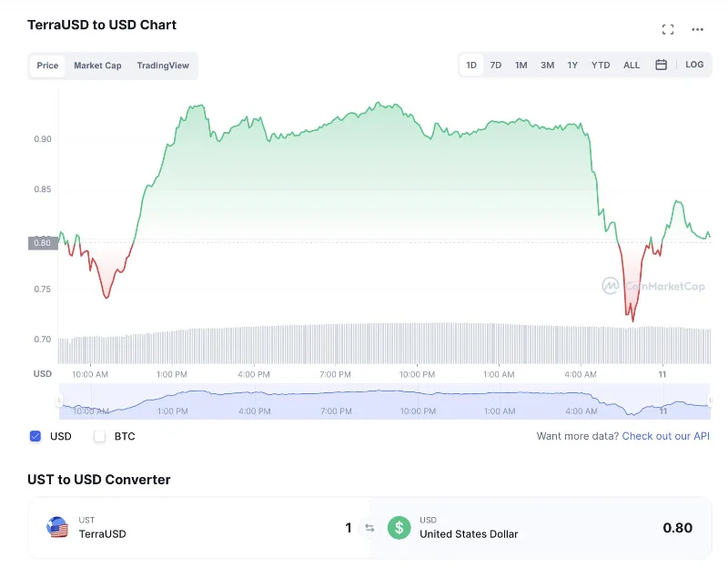This screenshot has height=568, width=728.
Task: Click the Want more data? text
Action: (578, 436)
